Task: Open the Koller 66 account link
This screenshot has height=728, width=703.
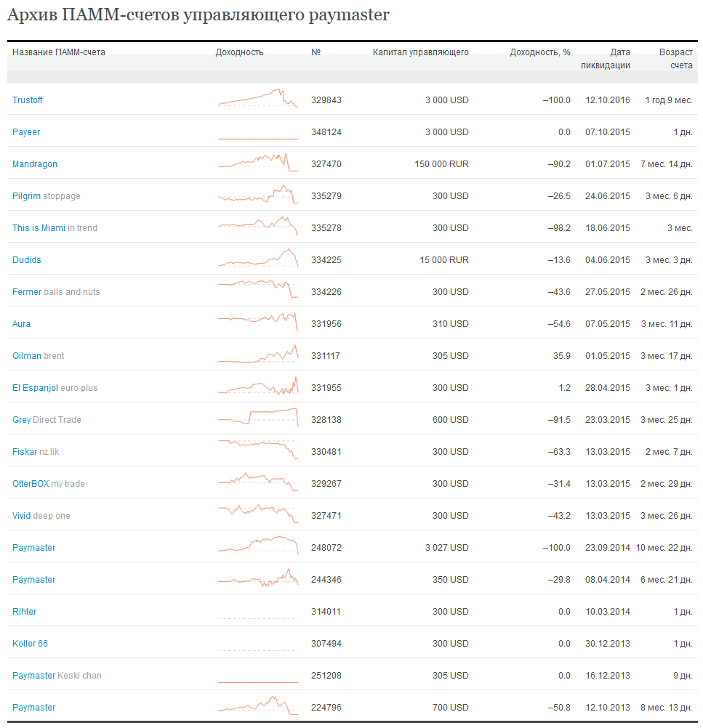Action: click(31, 644)
